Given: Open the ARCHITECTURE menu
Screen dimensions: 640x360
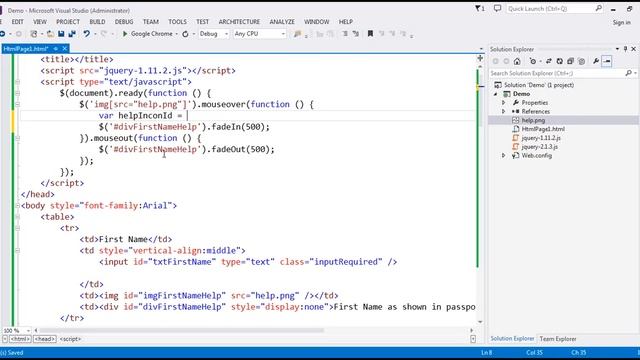Looking at the screenshot, I should [239, 22].
